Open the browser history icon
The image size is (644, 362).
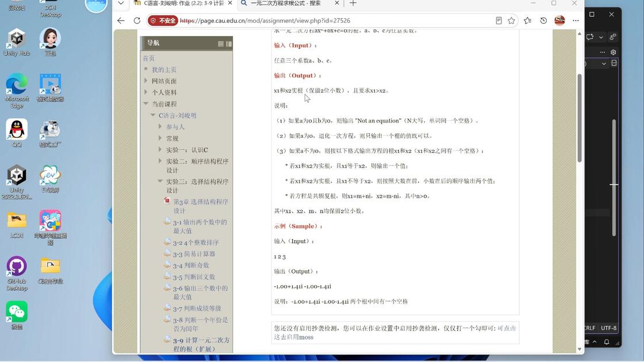[543, 21]
